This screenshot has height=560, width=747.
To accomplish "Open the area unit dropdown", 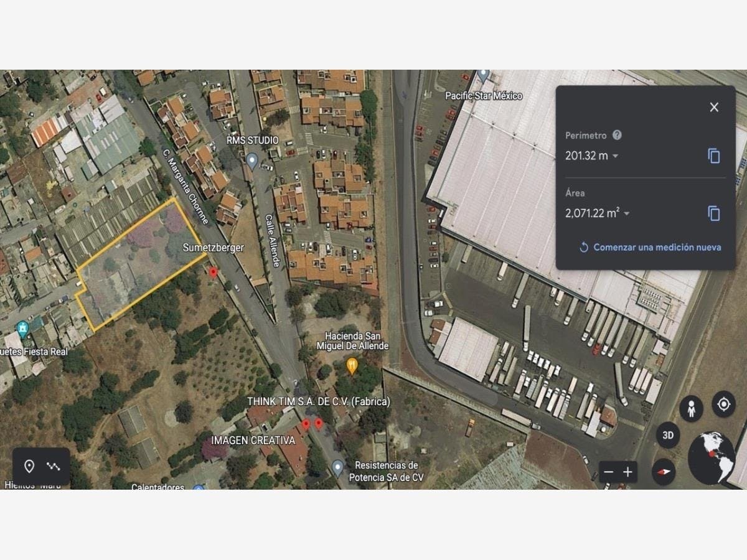I will point(627,213).
